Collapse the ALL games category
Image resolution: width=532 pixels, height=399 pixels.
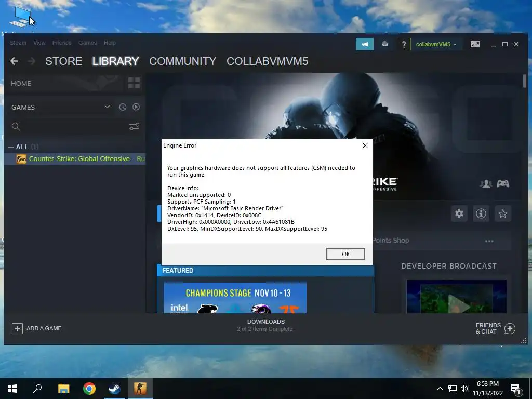pyautogui.click(x=11, y=147)
